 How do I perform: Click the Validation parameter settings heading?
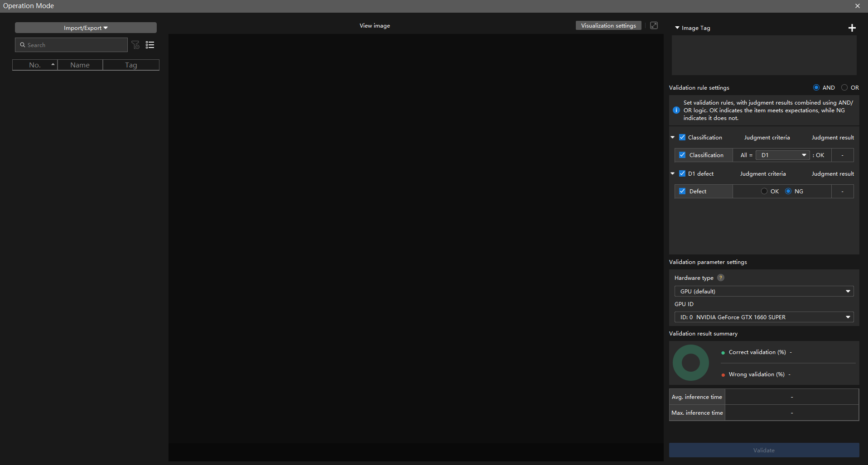708,262
